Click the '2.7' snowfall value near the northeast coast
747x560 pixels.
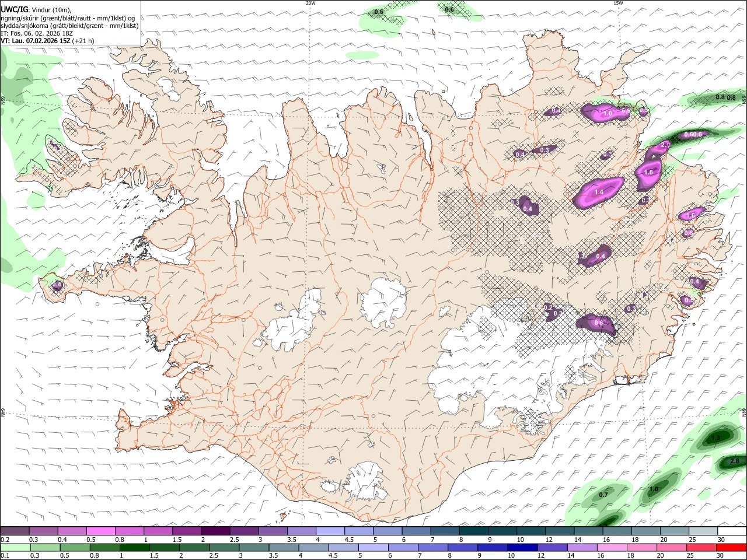[x=665, y=145]
